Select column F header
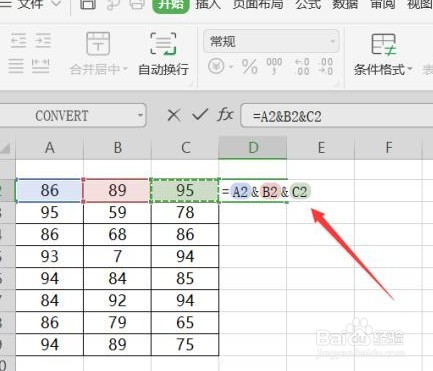The width and height of the screenshot is (433, 371). point(389,148)
